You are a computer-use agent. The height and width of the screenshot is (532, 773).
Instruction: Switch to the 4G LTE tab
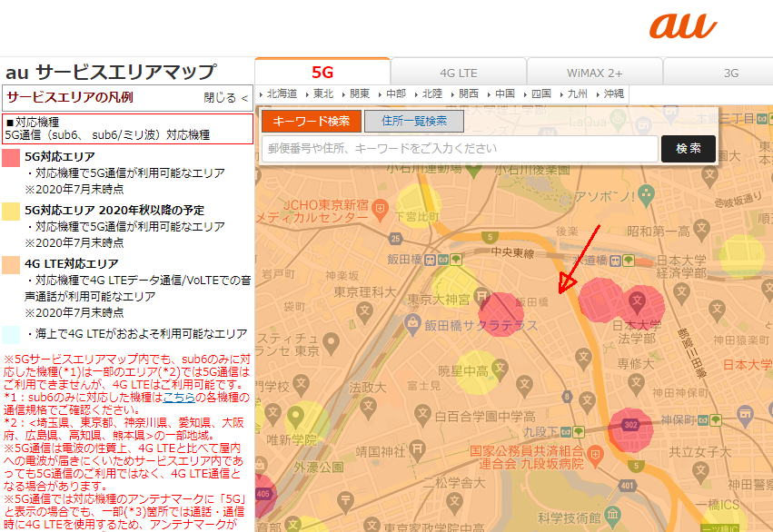(x=459, y=73)
